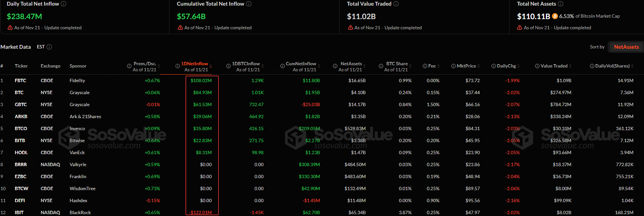Click the MktPrice column header
Image resolution: width=644 pixels, height=216 pixels.
pyautogui.click(x=466, y=66)
